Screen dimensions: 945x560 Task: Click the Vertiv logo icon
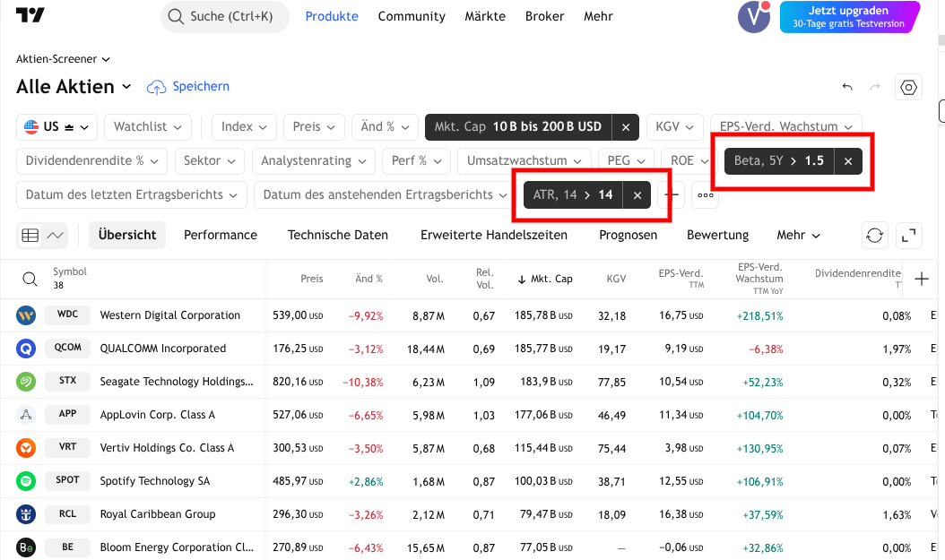coord(26,448)
